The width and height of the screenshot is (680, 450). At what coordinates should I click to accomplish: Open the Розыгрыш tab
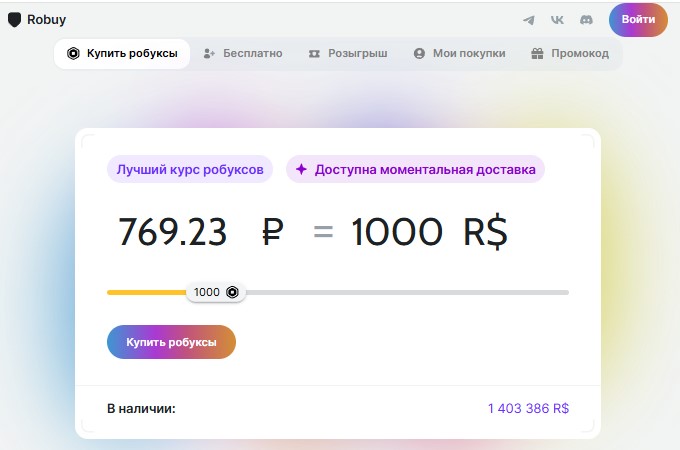(348, 53)
